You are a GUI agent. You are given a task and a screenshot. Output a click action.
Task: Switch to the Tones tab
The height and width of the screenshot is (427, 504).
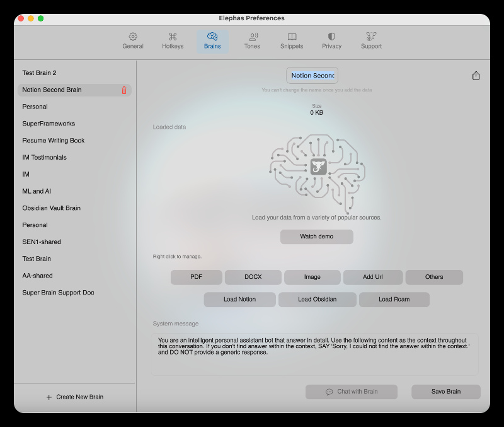[252, 40]
